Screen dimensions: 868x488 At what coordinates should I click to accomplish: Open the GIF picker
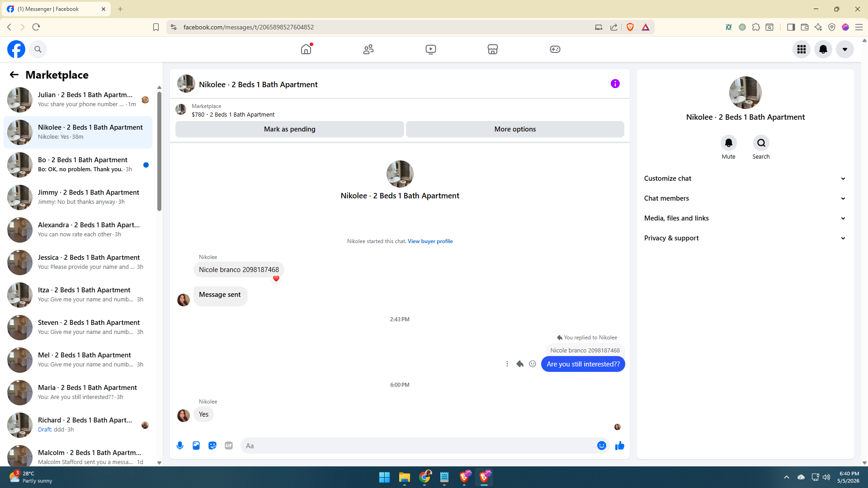[229, 446]
